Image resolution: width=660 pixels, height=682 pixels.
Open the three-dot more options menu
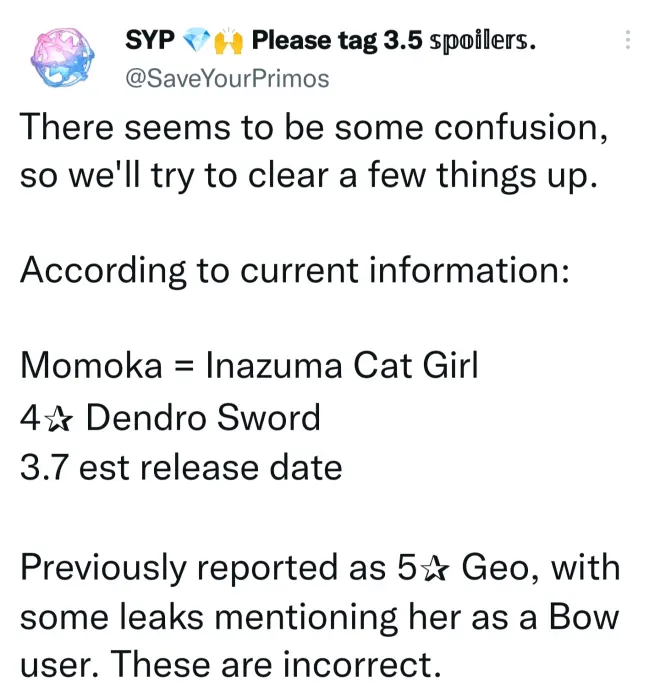627,40
